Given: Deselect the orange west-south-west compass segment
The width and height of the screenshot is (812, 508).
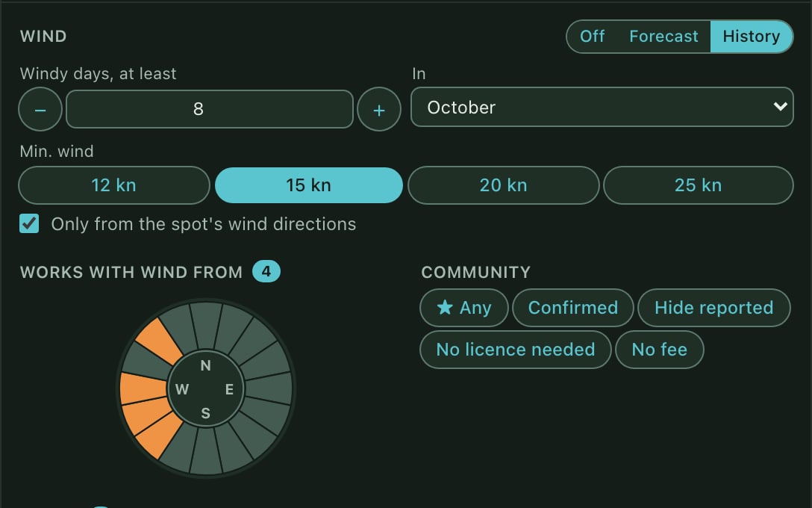Looking at the screenshot, I should pos(147,413).
